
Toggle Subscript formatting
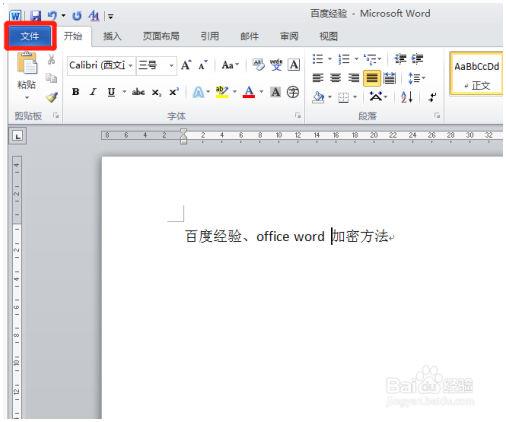[x=156, y=92]
